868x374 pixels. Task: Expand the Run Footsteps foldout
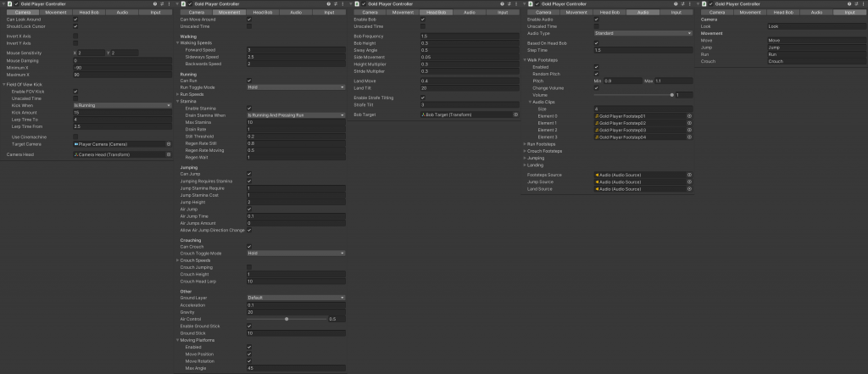[x=525, y=144]
